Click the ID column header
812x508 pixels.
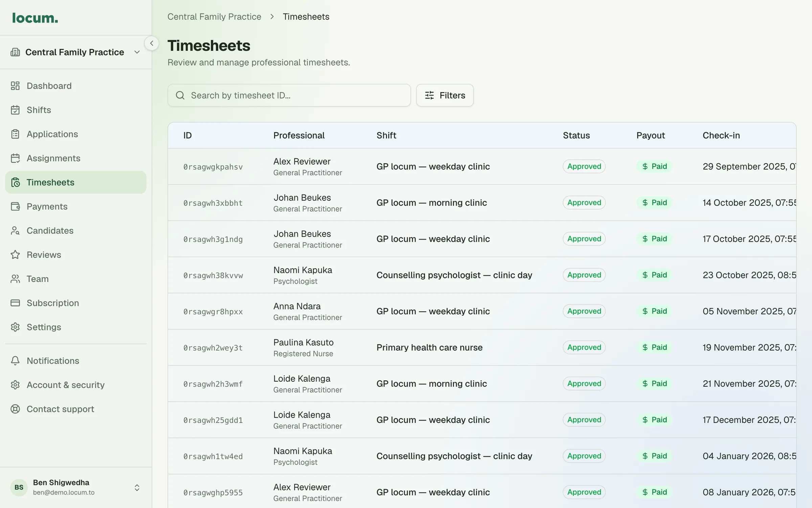(x=187, y=135)
